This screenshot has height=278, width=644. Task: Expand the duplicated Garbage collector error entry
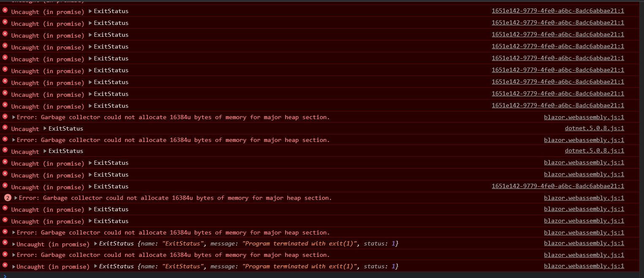coord(16,197)
